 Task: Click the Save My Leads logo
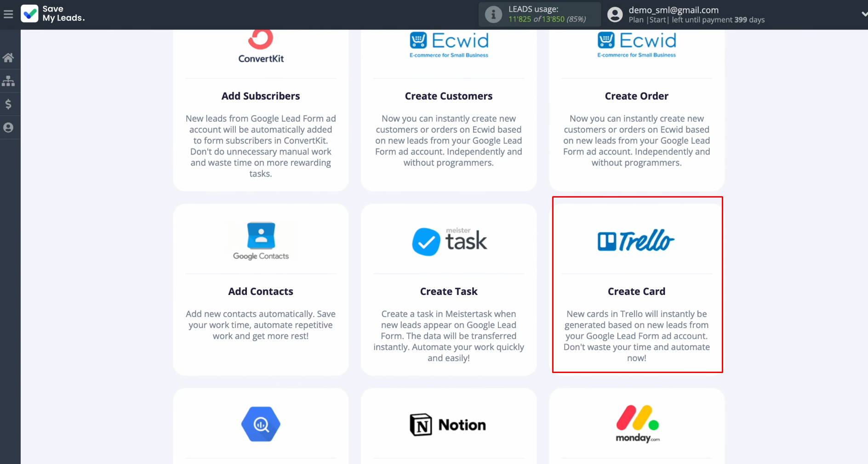53,14
